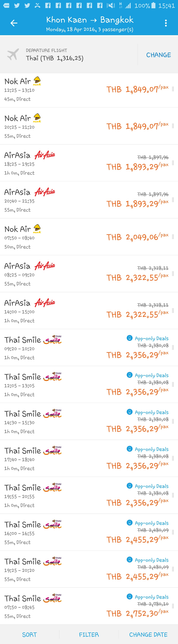Viewport: 178px width, 644px height.
Task: Tap AirAsia logo on 14:00 flight
Action: tap(45, 303)
